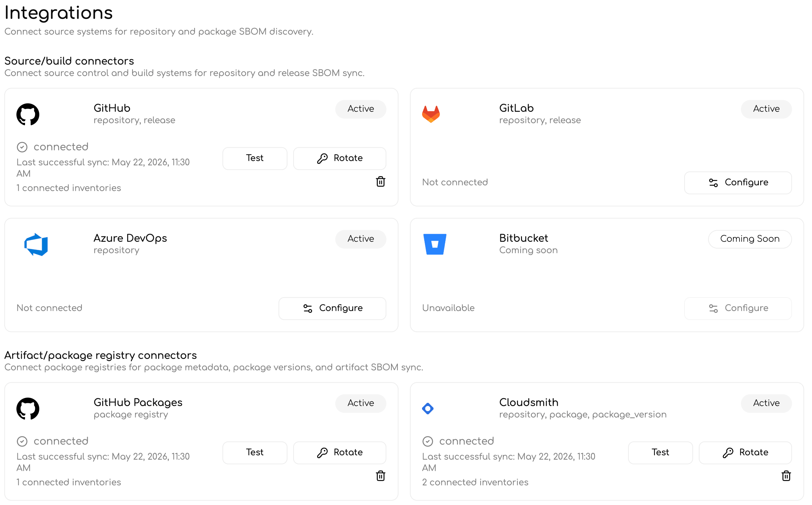Click 'repository, package, package_version' under Cloudsmith

[x=583, y=415]
